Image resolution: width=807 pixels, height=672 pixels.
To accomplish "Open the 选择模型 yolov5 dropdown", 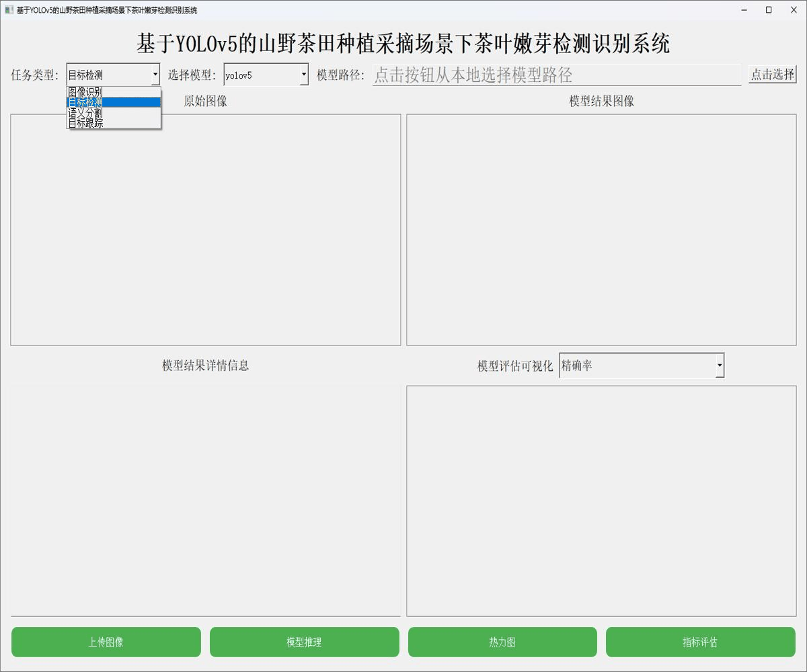I will tap(266, 75).
